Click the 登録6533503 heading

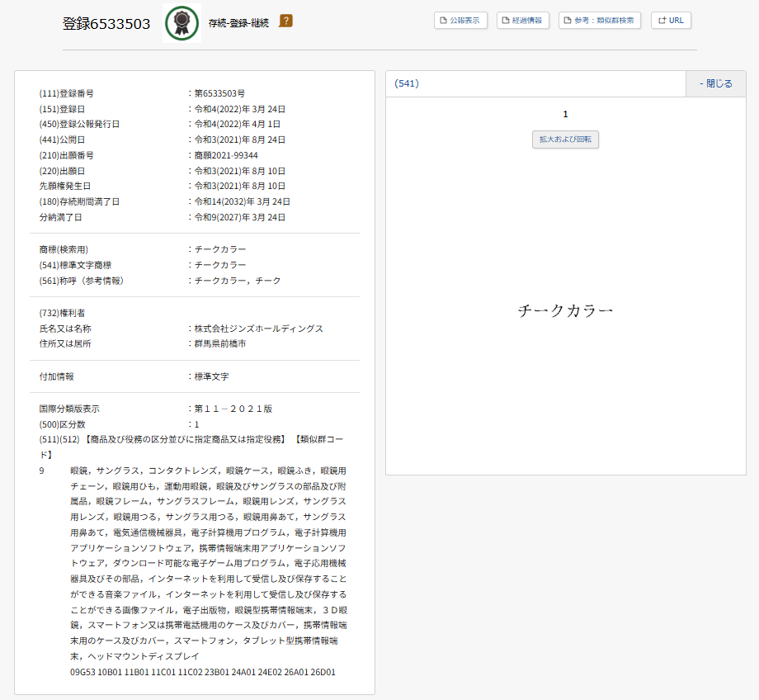point(106,23)
